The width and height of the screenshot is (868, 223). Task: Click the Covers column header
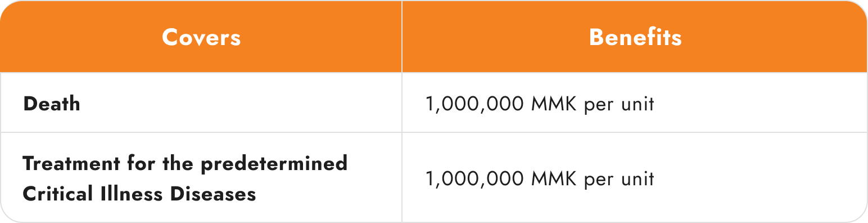(201, 37)
